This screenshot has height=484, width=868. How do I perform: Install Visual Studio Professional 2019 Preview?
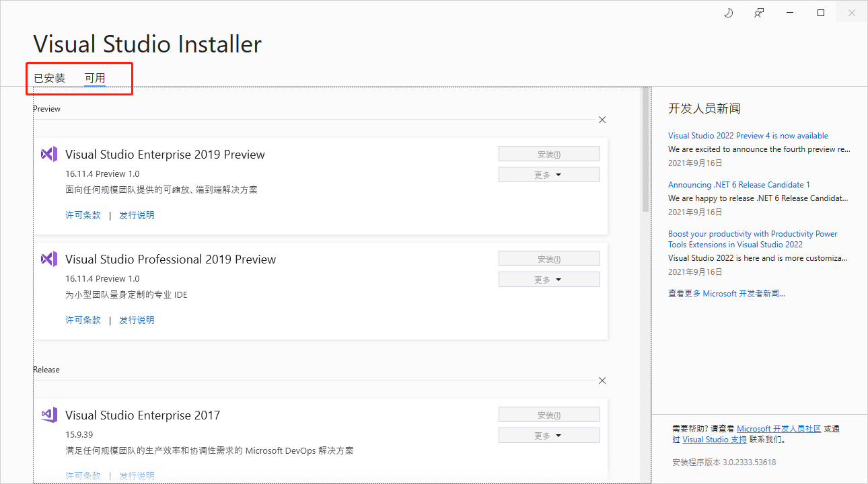pos(549,259)
